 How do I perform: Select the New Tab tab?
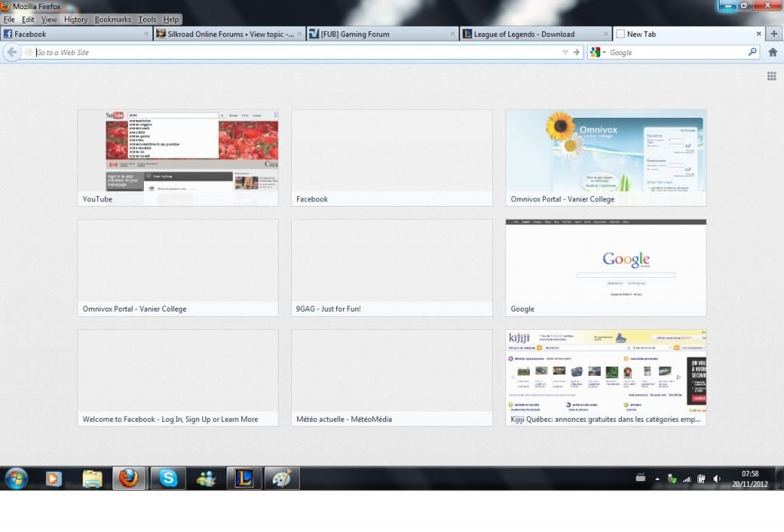(688, 34)
